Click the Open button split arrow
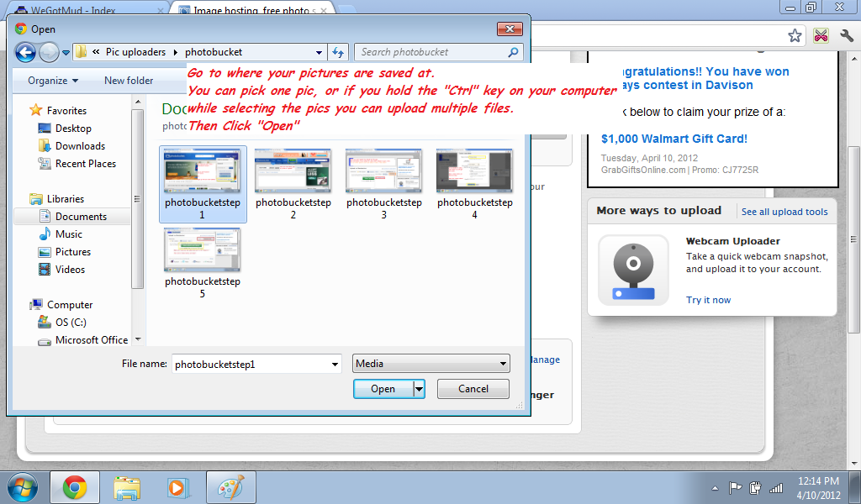Viewport: 861px width, 504px height. click(419, 389)
